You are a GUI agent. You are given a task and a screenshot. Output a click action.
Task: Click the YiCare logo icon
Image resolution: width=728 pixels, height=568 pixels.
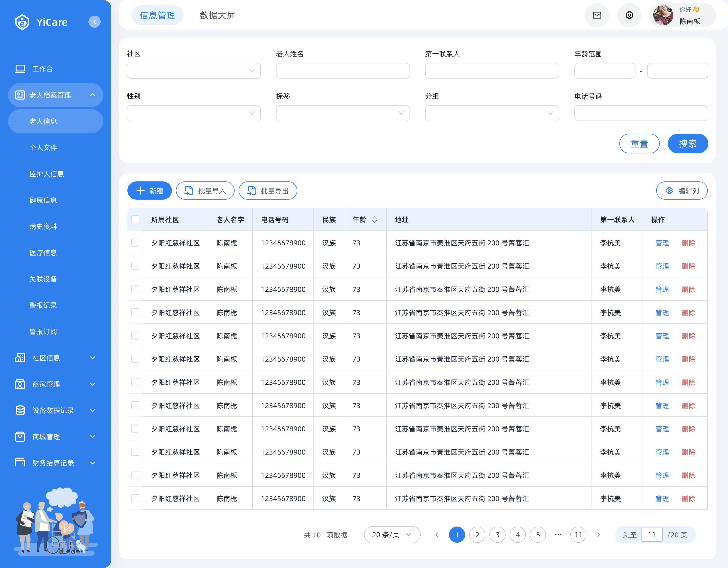tap(22, 22)
